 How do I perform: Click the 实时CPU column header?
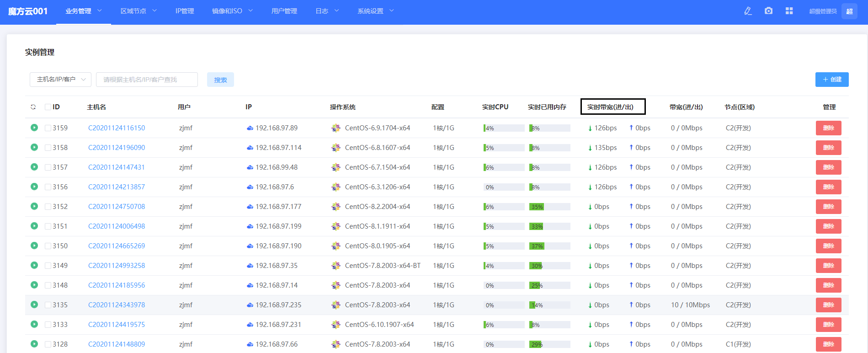tap(495, 107)
